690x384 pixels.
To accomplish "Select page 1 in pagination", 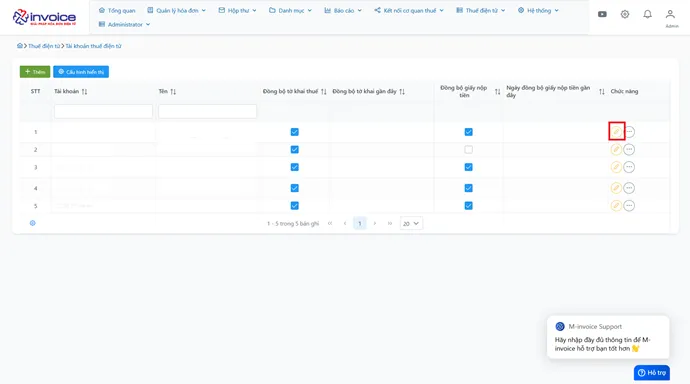I will tap(360, 223).
